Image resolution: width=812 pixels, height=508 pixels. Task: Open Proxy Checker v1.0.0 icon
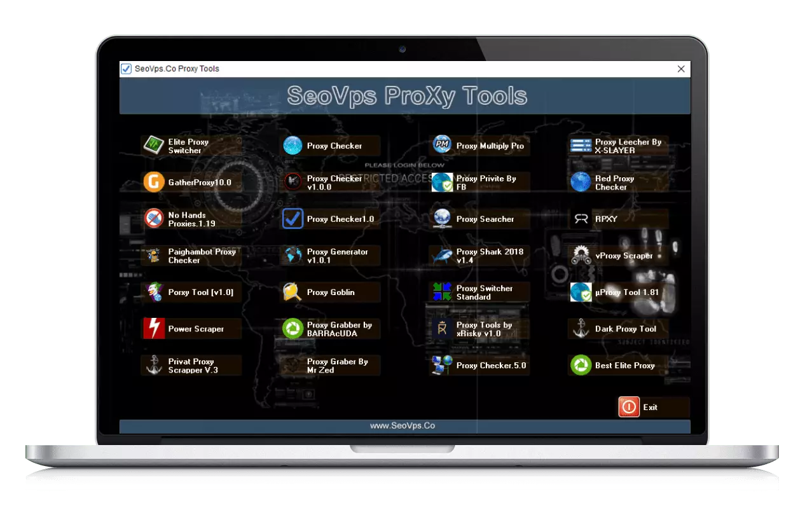pyautogui.click(x=292, y=182)
